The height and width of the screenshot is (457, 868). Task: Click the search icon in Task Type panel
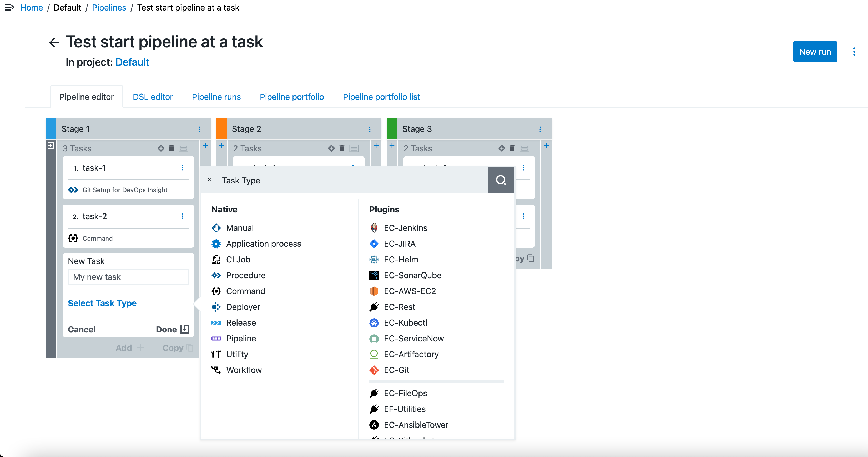tap(501, 180)
